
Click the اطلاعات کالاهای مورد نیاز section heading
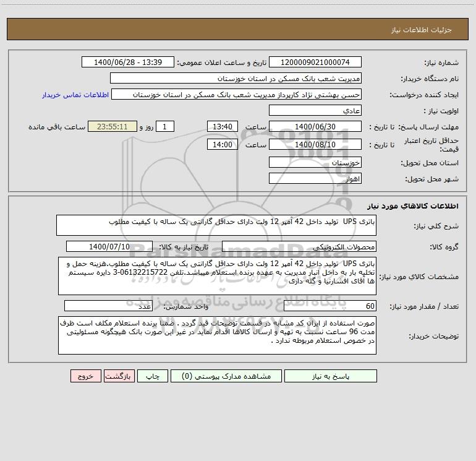click(413, 206)
